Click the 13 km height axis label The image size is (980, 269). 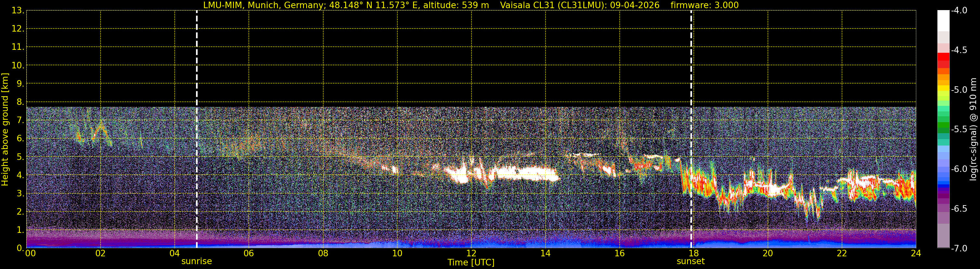click(18, 11)
